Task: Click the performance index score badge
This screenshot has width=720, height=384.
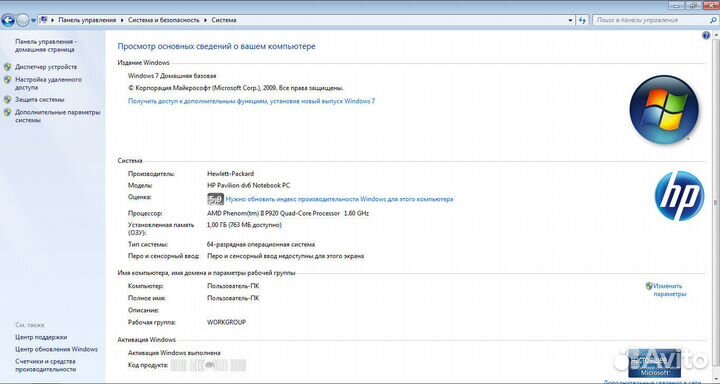Action: 215,199
